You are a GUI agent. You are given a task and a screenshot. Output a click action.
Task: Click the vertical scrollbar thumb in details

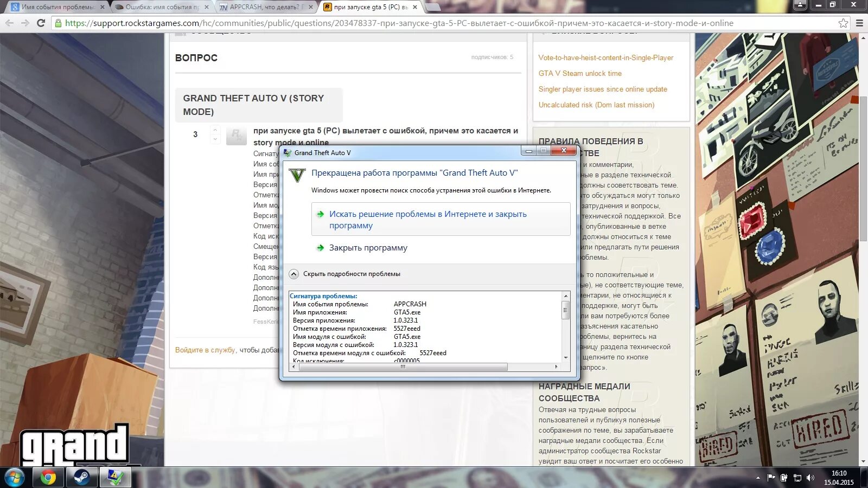click(565, 311)
